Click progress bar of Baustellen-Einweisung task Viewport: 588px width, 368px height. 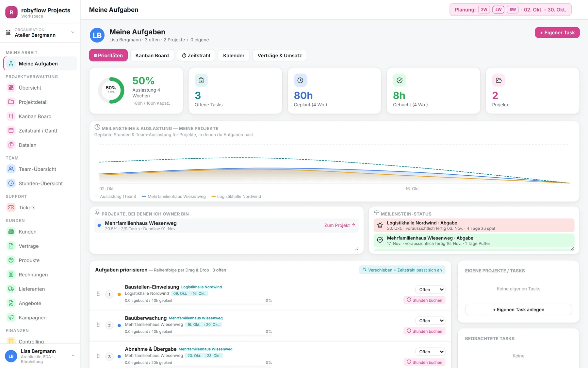pyautogui.click(x=198, y=305)
